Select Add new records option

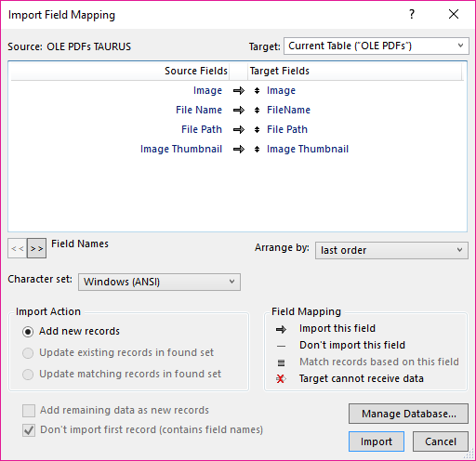tap(28, 332)
